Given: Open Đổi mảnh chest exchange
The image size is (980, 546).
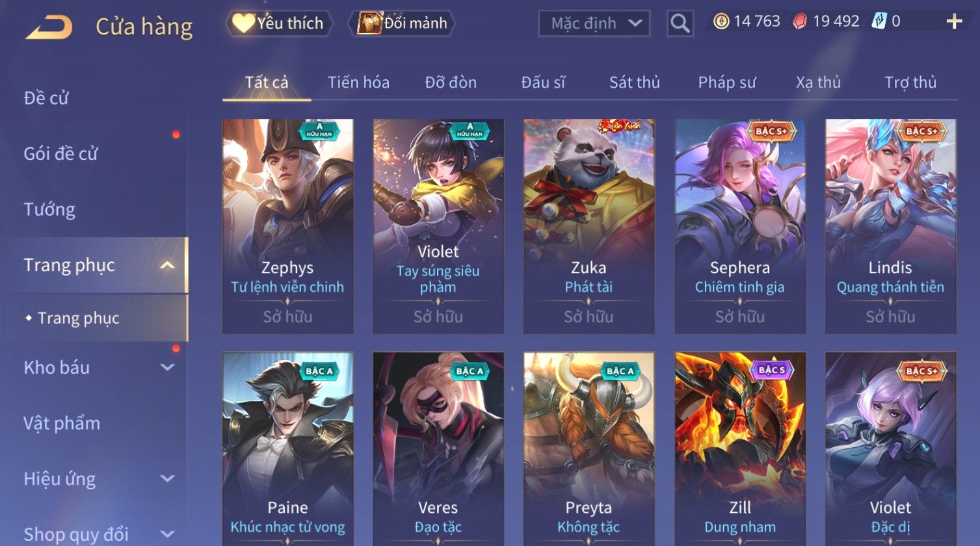Looking at the screenshot, I should 402,23.
